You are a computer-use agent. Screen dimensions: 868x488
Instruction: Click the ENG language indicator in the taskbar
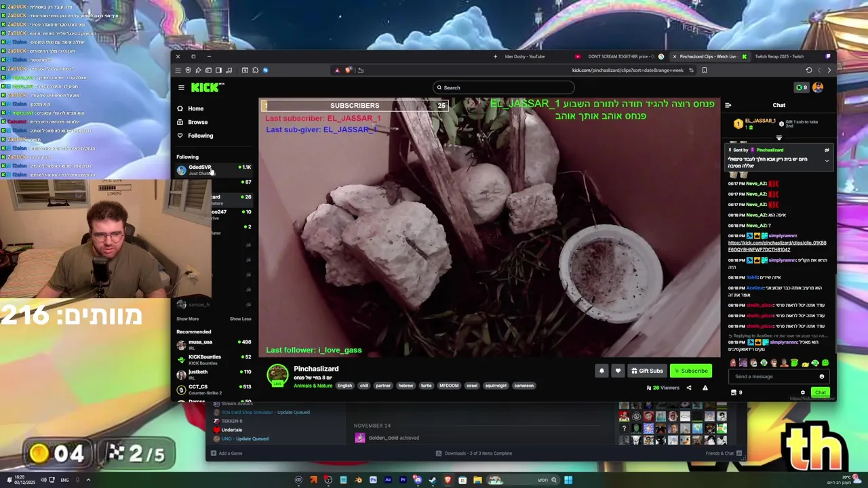[64, 480]
